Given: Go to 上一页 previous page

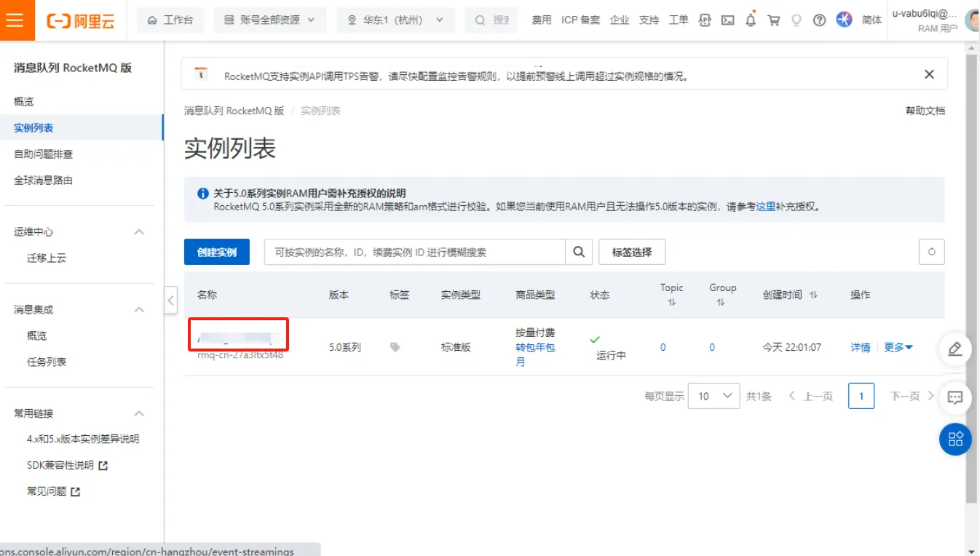Looking at the screenshot, I should pyautogui.click(x=810, y=397).
